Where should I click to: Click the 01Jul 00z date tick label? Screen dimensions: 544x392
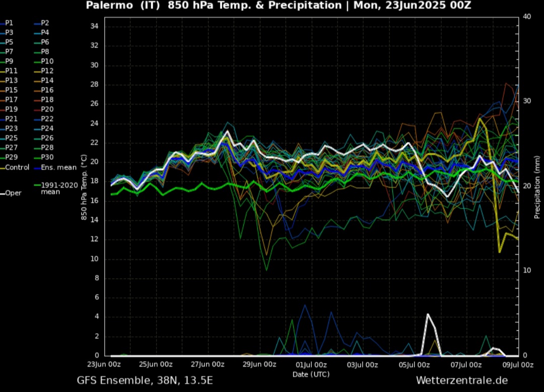point(311,364)
